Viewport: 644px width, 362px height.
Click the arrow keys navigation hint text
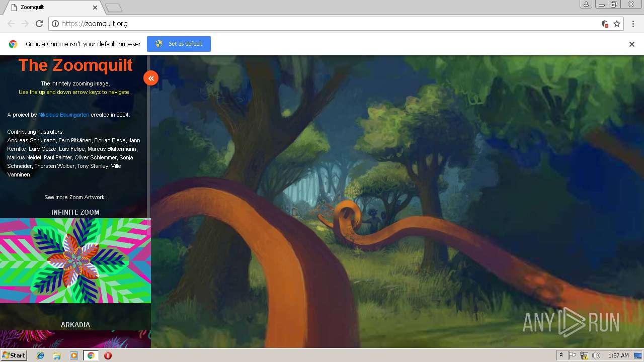tap(74, 92)
